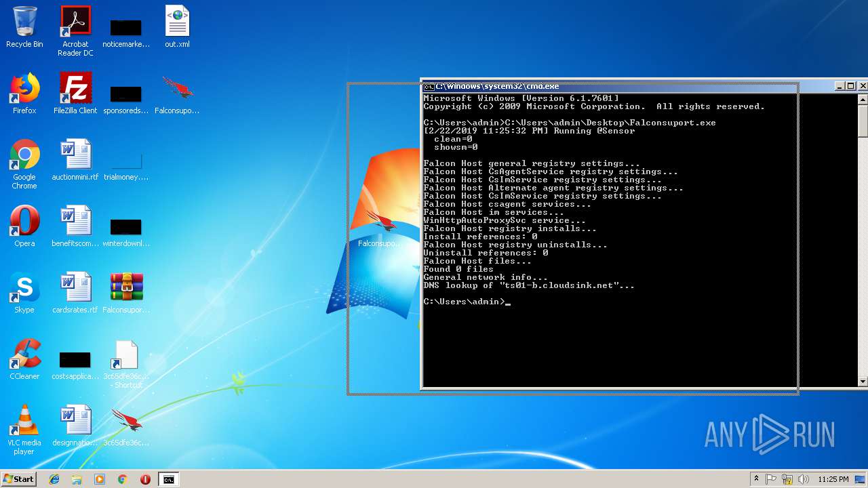Maximize the cmd.exe window
The height and width of the screenshot is (488, 868).
[x=851, y=86]
